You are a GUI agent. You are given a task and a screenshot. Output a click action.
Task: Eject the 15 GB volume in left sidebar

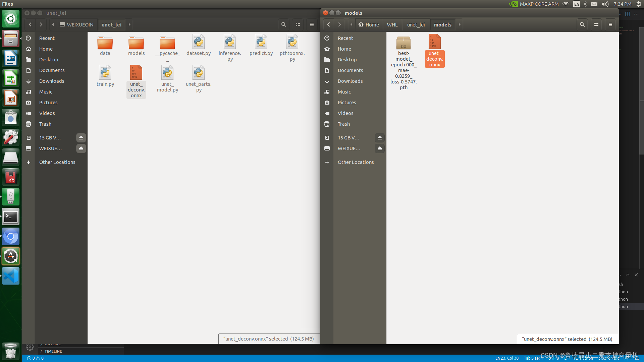[81, 138]
